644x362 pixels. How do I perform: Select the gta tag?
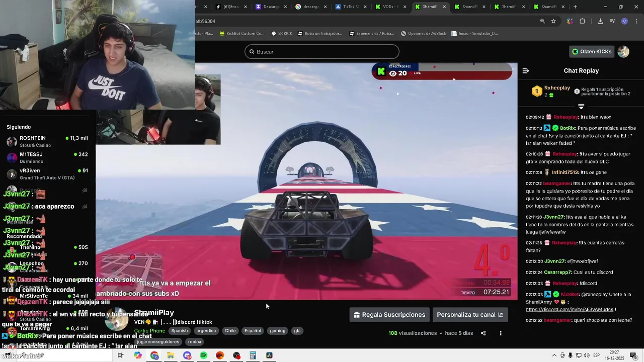tap(297, 331)
